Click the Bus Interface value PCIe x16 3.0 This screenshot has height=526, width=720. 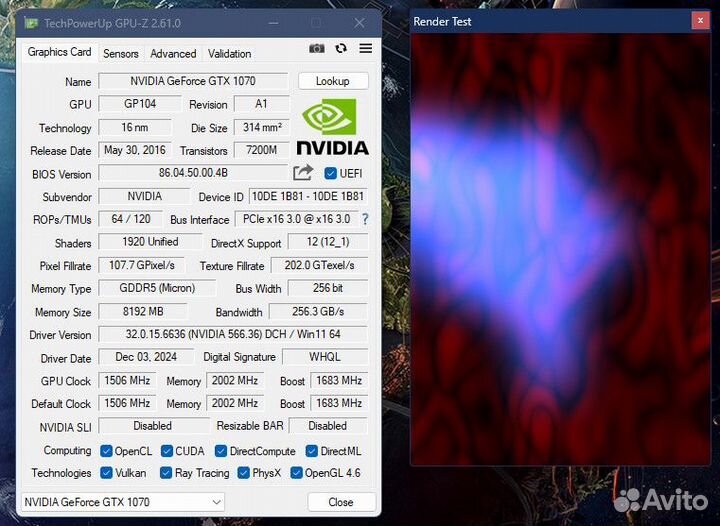click(296, 219)
